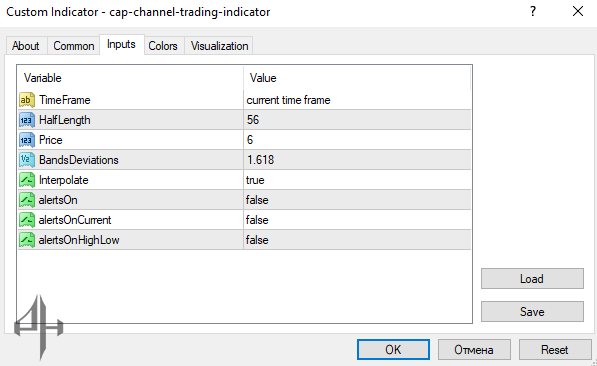Click the help question mark icon
Image resolution: width=597 pixels, height=366 pixels.
[533, 11]
